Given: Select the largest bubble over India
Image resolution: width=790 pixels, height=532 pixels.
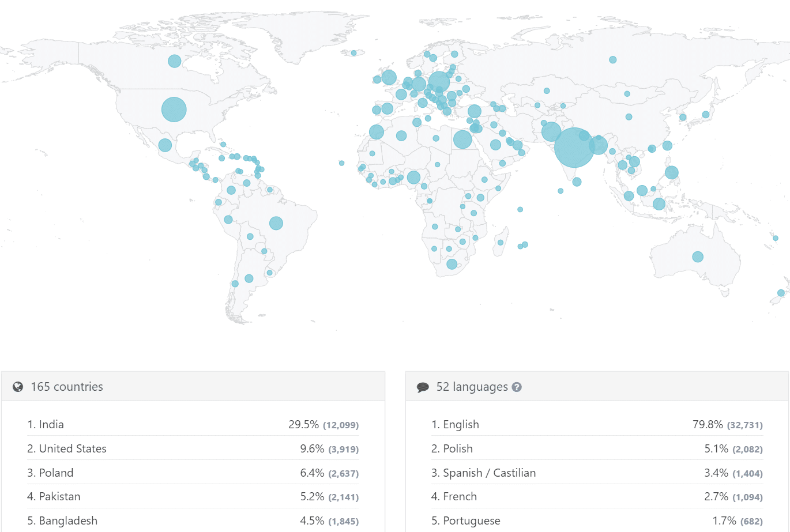Looking at the screenshot, I should pyautogui.click(x=574, y=148).
